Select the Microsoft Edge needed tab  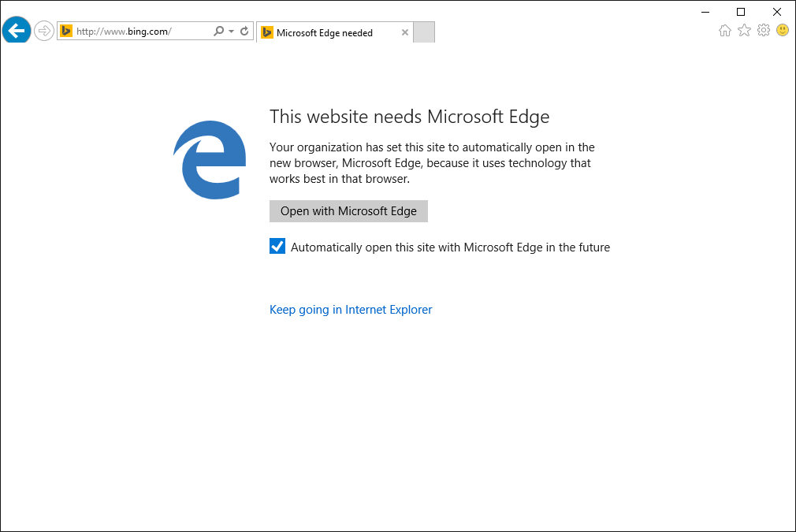coord(331,32)
